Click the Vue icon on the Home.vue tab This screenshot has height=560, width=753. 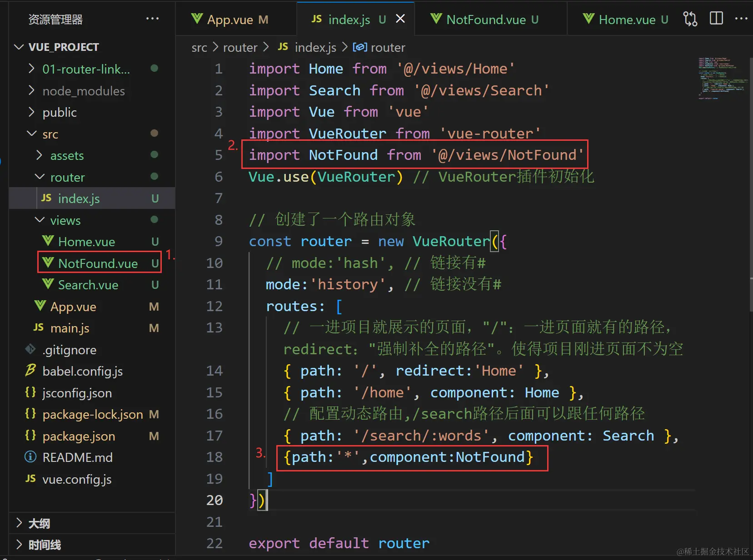588,19
